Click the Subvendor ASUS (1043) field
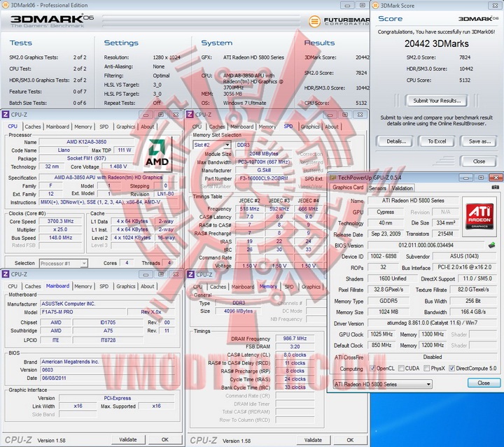 (465, 256)
